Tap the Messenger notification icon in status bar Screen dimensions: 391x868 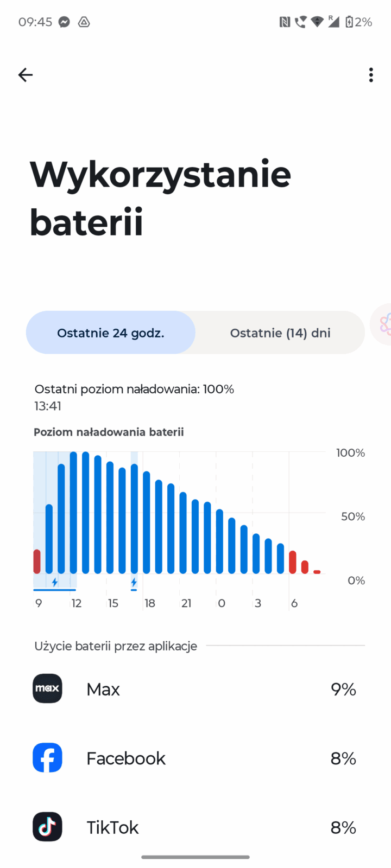coord(64,22)
